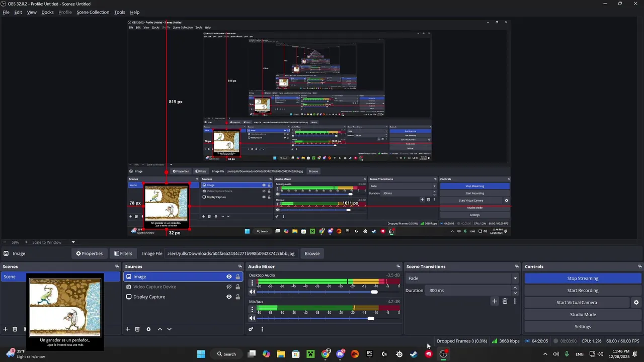Screen dimensions: 644x362
Task: Open Settings from the Controls dock
Action: pyautogui.click(x=583, y=327)
